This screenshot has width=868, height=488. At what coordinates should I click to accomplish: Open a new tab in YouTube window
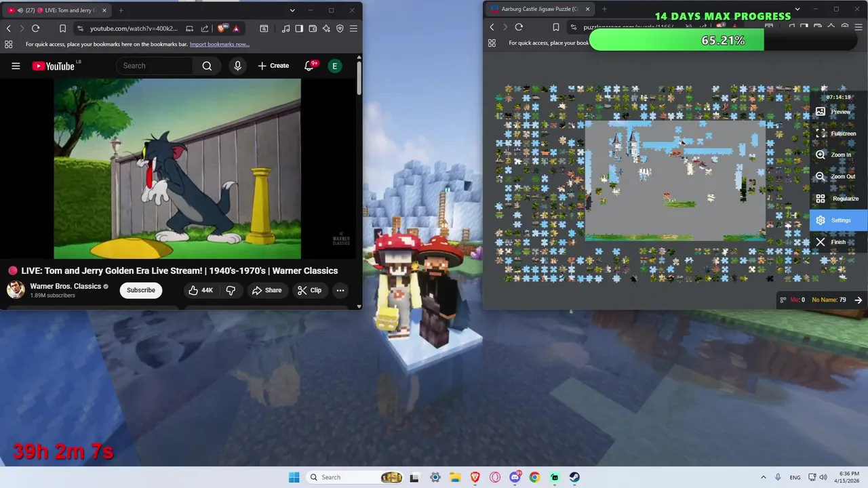click(x=121, y=10)
